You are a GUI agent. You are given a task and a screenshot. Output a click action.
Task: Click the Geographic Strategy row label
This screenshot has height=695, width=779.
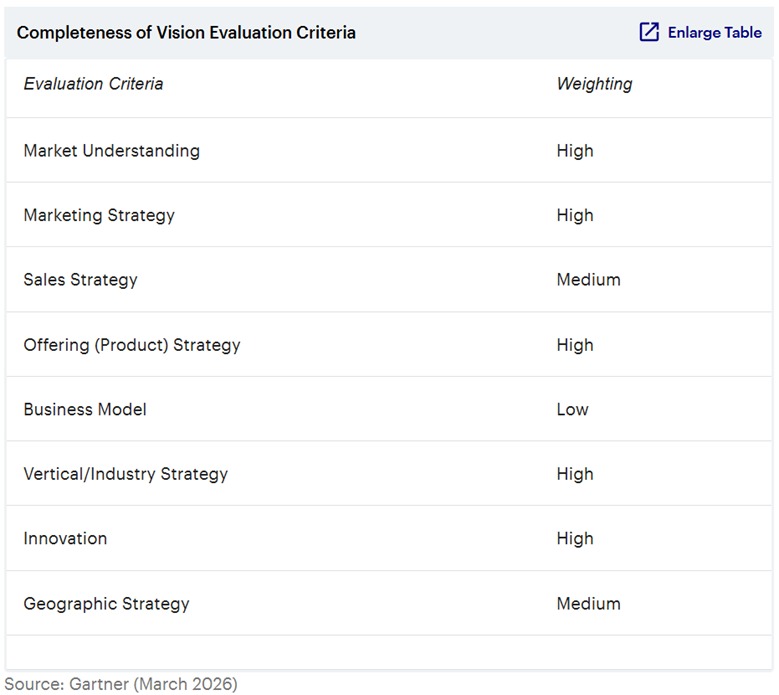coord(106,604)
